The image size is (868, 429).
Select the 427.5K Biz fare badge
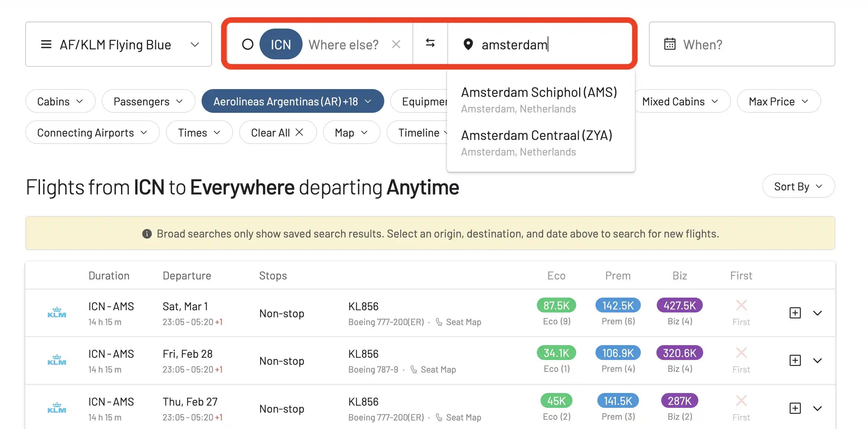(679, 305)
